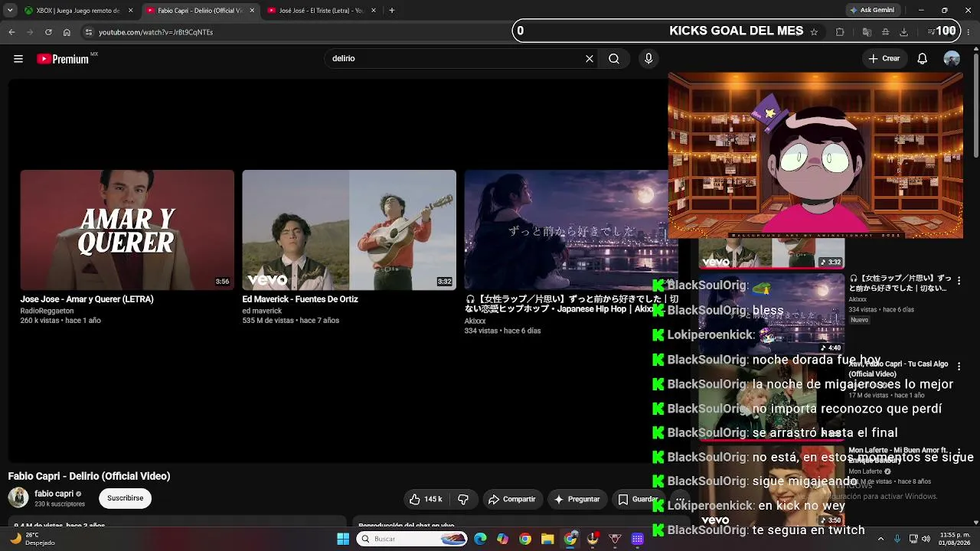Like the Fabio Capri video
980x551 pixels.
coord(426,499)
